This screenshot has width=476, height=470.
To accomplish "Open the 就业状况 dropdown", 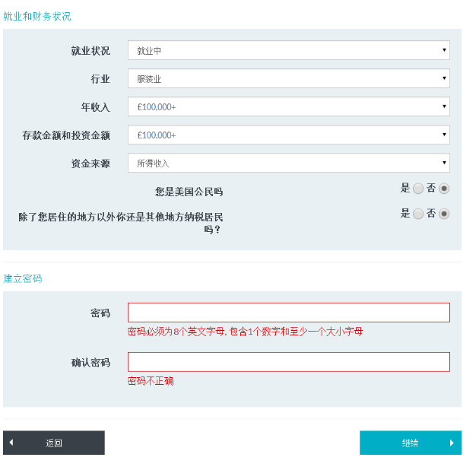I will coord(288,51).
